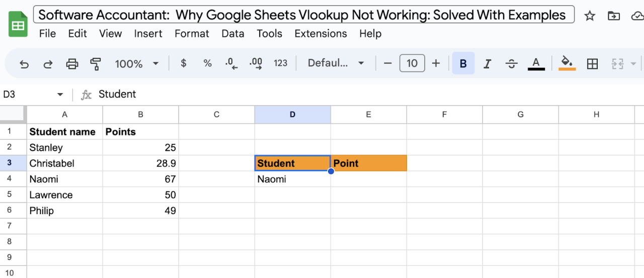The image size is (644, 278).
Task: Open the Data menu
Action: (x=233, y=34)
